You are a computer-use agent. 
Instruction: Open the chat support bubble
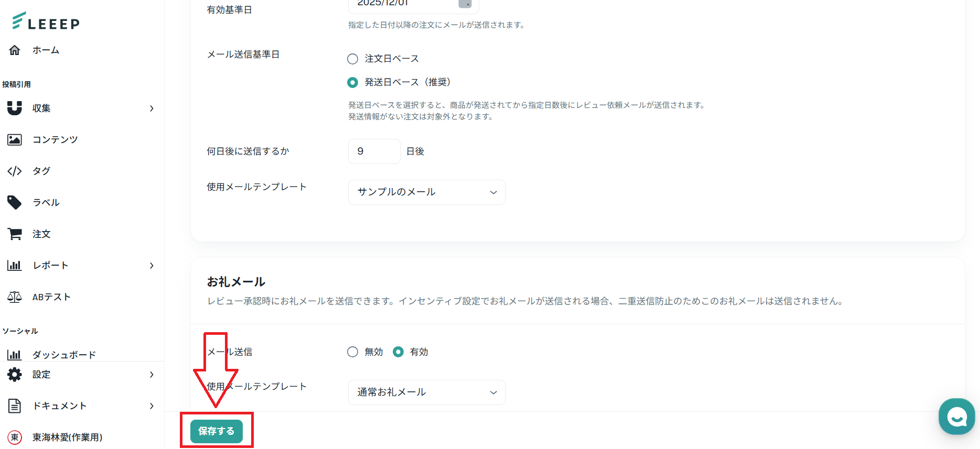pos(956,417)
